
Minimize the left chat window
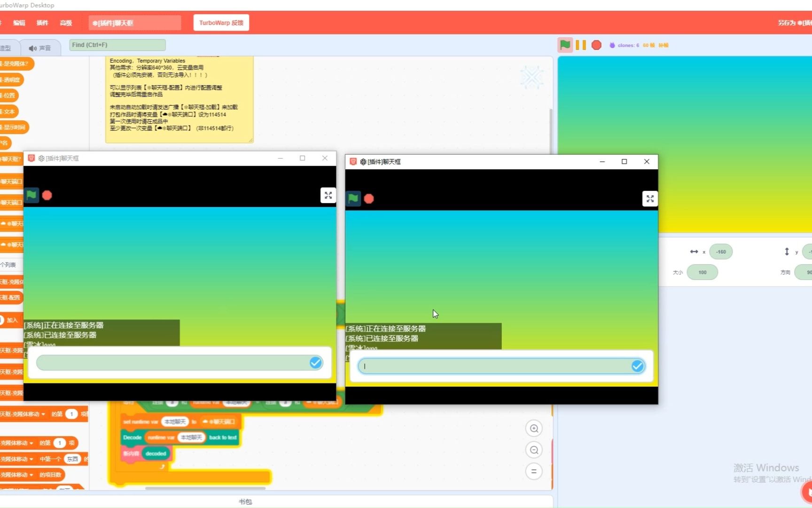[x=280, y=158]
